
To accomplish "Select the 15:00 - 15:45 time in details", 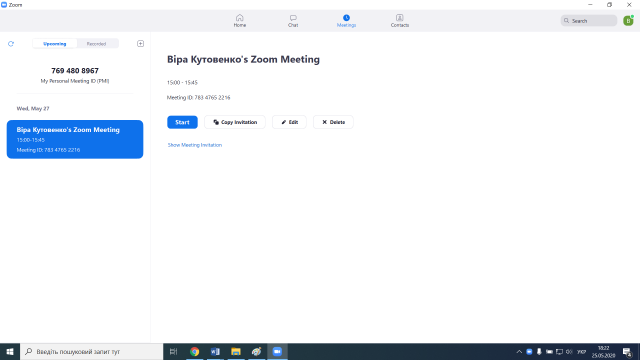I will [x=182, y=82].
